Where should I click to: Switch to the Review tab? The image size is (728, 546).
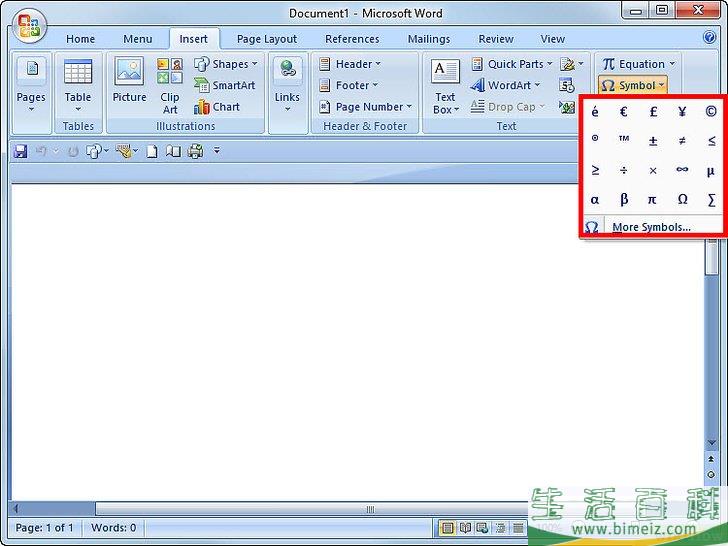496,39
